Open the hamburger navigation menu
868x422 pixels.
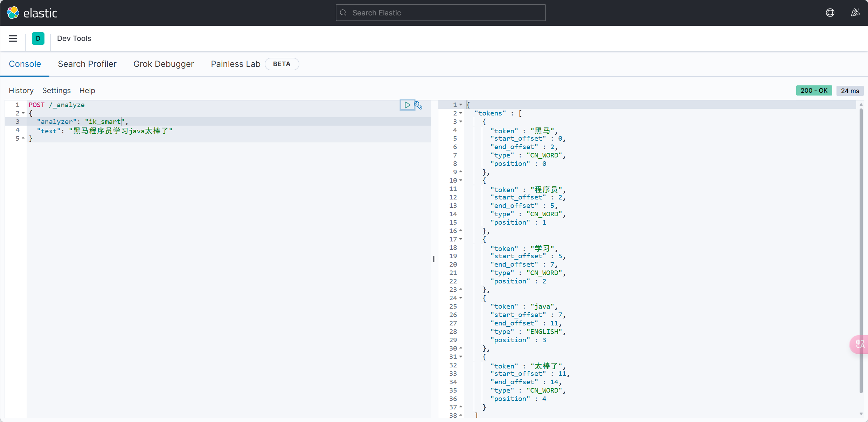(x=13, y=38)
